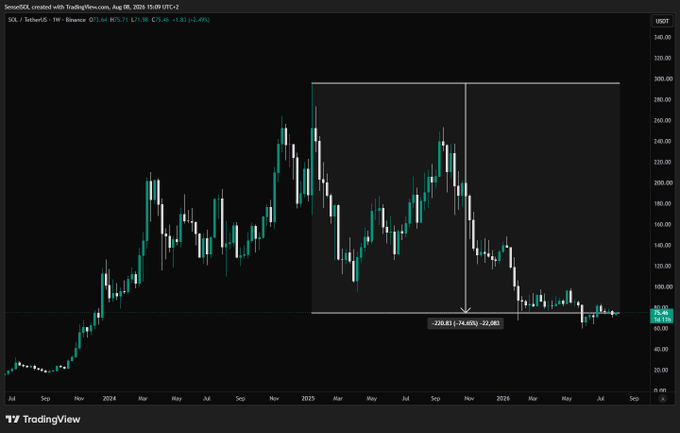Click the 220.00 price axis label
The width and height of the screenshot is (680, 433).
tap(663, 162)
